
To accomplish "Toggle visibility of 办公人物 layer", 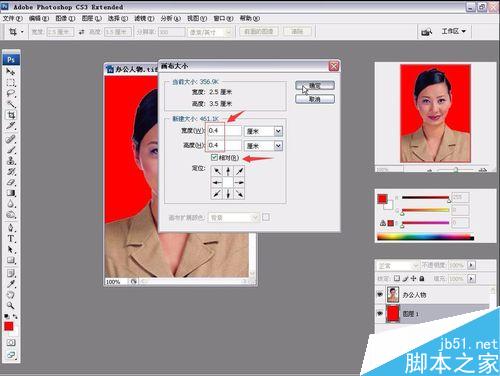I will point(380,295).
